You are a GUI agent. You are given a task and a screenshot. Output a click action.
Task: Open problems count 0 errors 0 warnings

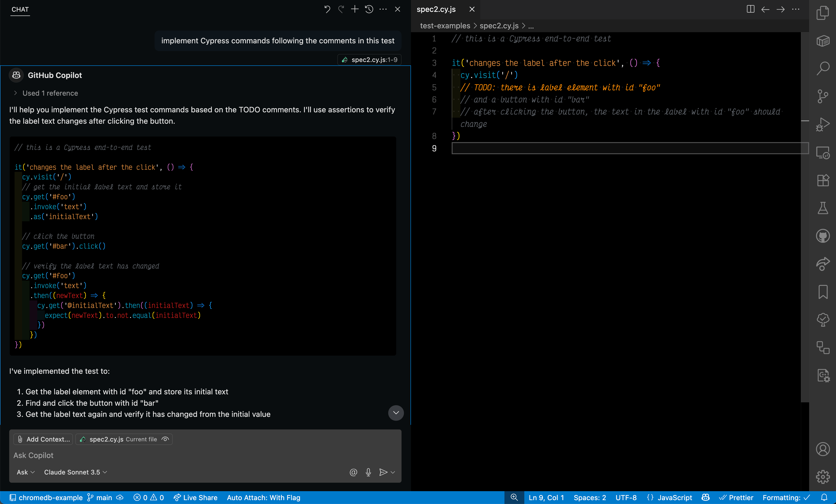click(x=149, y=497)
